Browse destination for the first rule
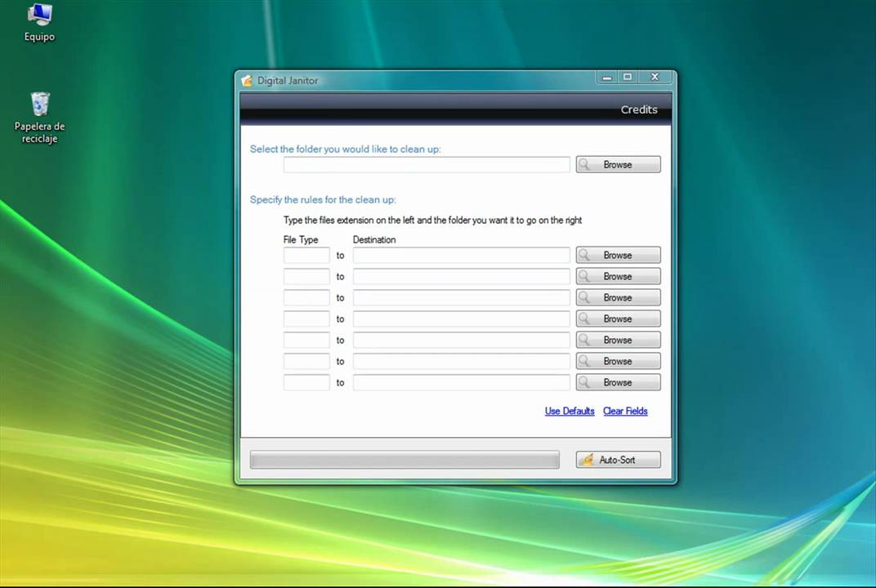The height and width of the screenshot is (588, 876). click(x=618, y=255)
